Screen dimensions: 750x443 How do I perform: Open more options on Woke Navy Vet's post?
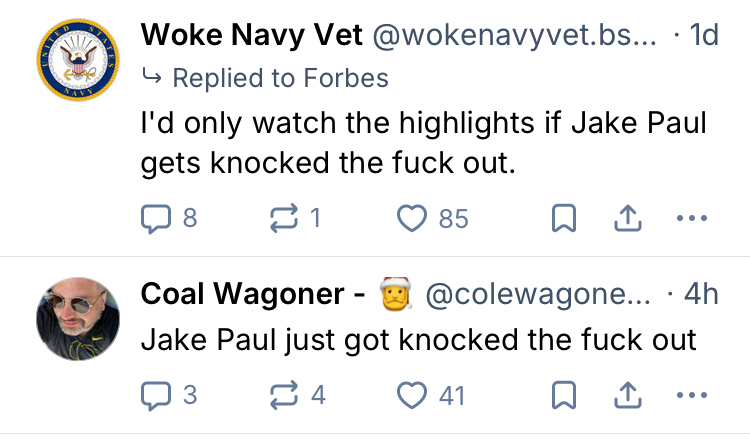tap(691, 218)
